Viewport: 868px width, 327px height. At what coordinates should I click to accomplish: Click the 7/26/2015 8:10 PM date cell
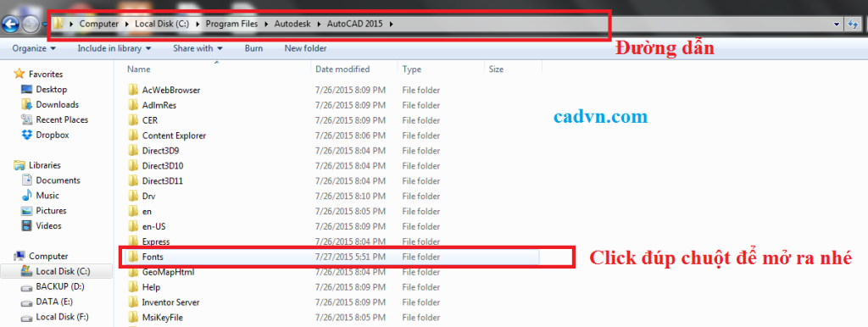coord(350,196)
